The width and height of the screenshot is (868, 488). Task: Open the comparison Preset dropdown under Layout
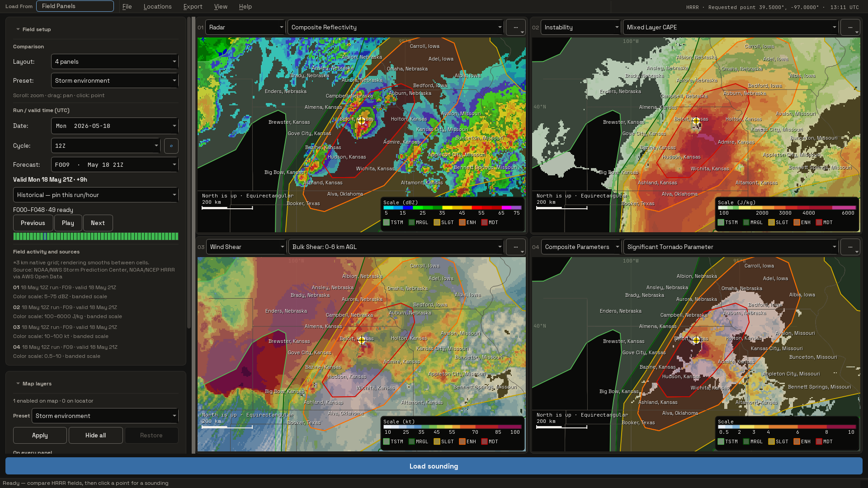[115, 81]
